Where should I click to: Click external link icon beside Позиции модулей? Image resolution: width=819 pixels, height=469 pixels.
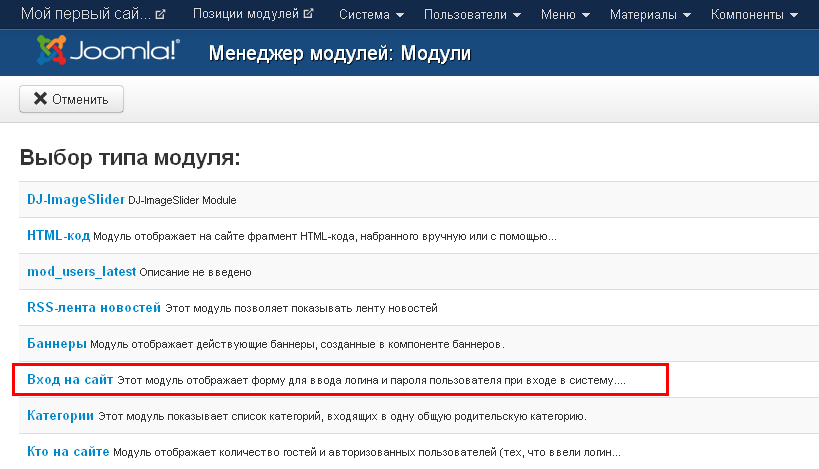308,14
